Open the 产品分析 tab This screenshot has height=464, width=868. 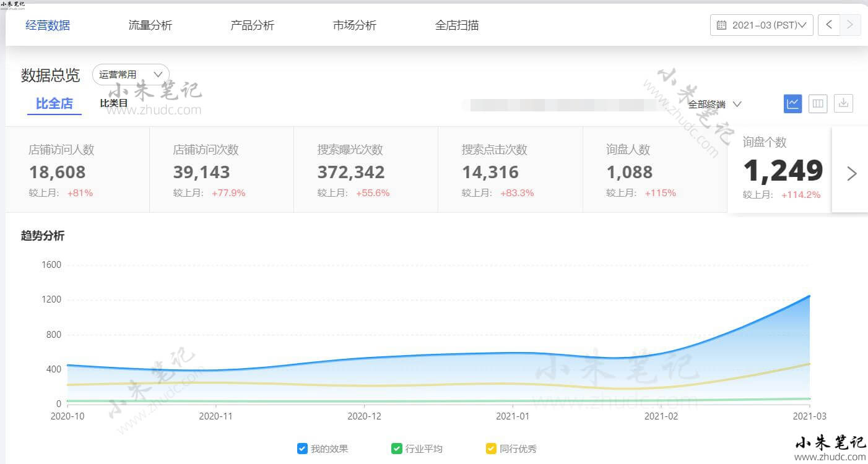[252, 25]
